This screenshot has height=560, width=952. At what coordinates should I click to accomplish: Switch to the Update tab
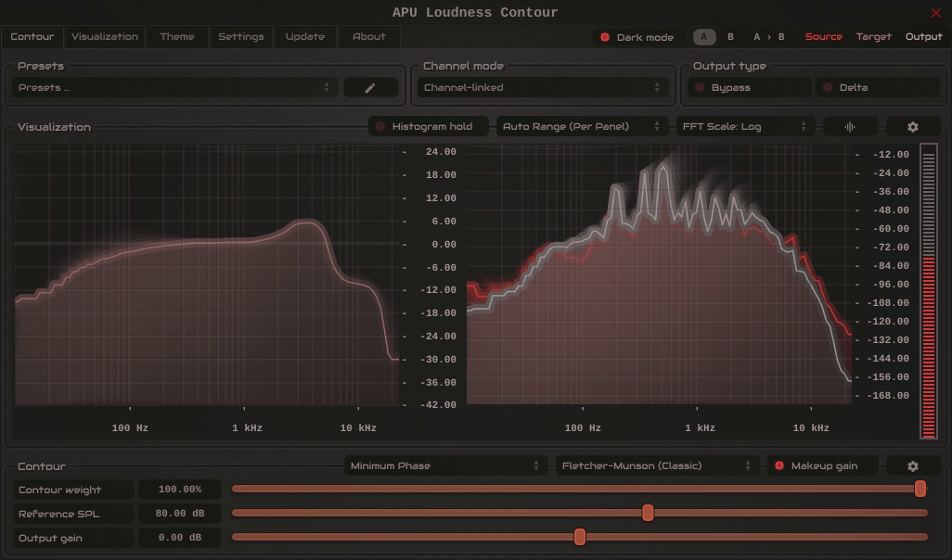tap(304, 36)
